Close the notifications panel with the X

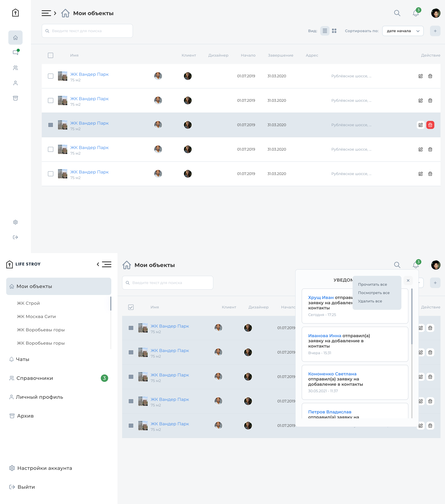[x=408, y=281]
